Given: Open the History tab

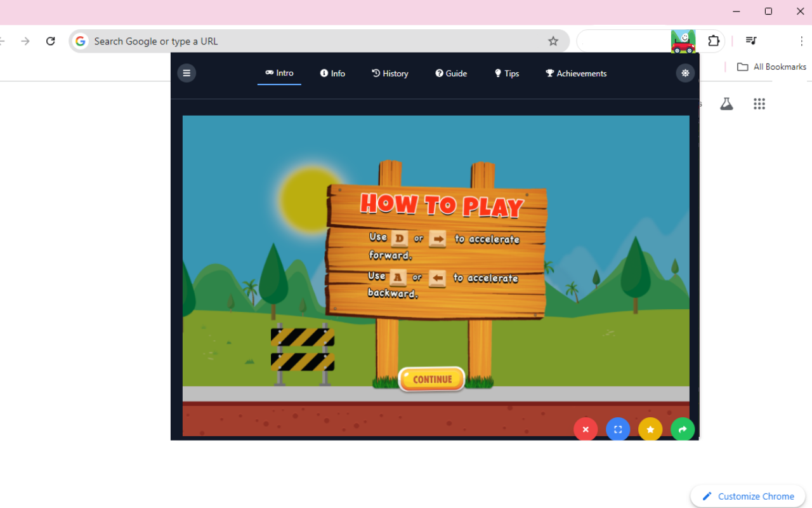Looking at the screenshot, I should tap(390, 74).
